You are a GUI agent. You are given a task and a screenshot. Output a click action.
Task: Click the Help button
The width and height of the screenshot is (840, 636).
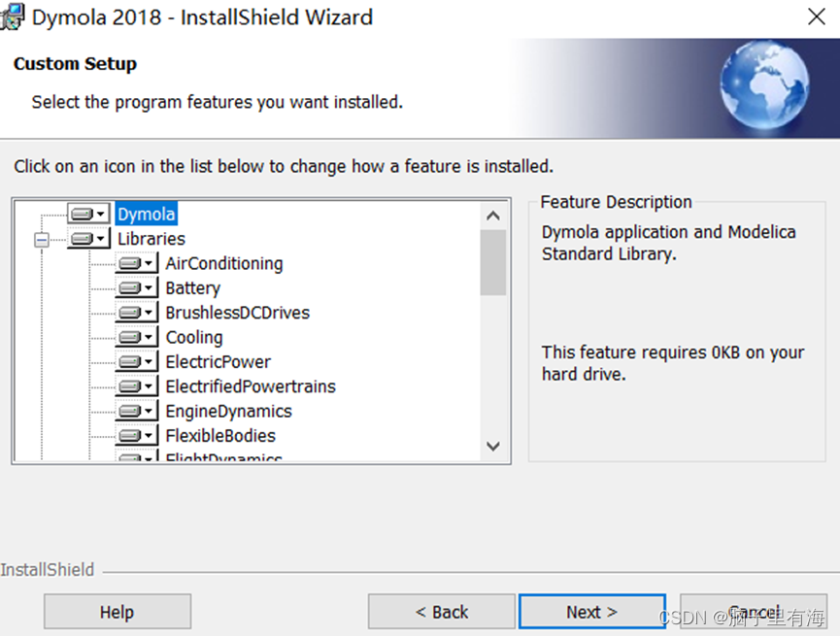pos(118,612)
